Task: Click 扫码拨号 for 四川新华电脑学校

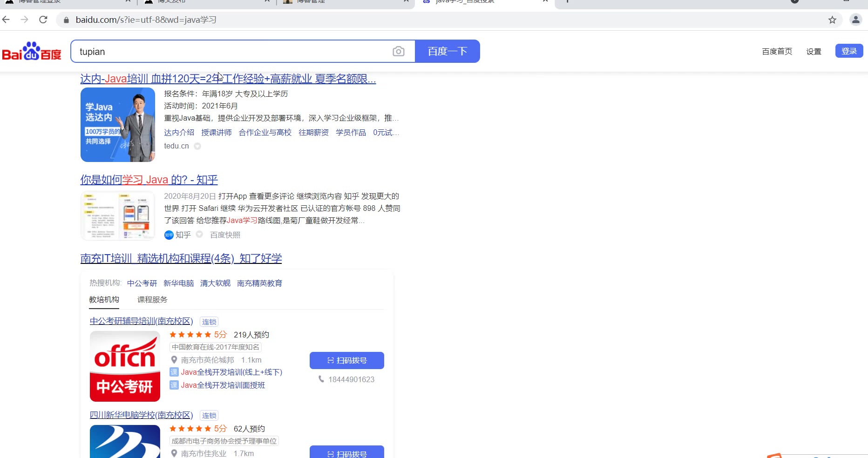Action: point(347,452)
